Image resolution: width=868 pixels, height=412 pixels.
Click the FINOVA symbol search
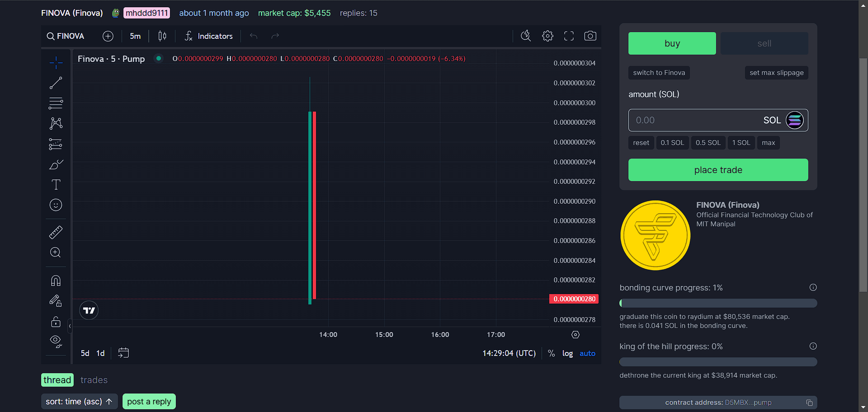click(x=66, y=36)
